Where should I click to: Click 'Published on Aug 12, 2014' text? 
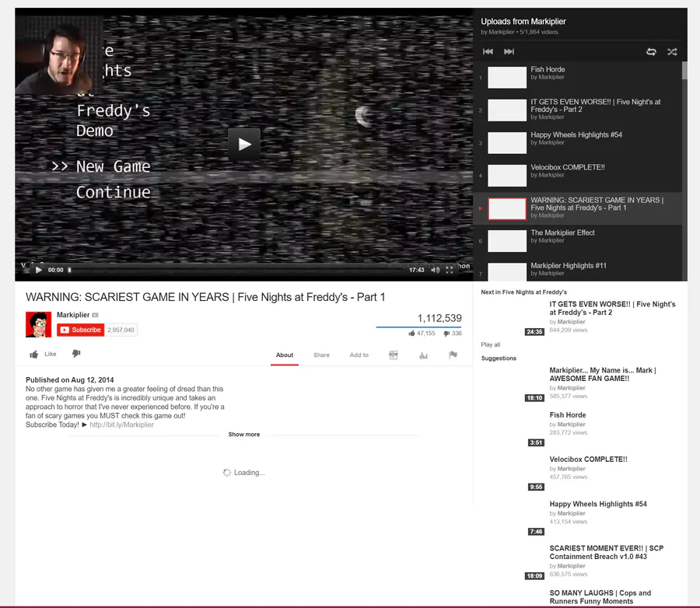click(x=70, y=380)
